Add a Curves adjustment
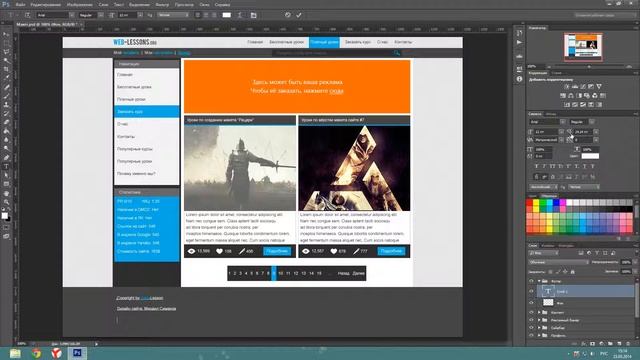Screen dimensions: 640x360 583,87
